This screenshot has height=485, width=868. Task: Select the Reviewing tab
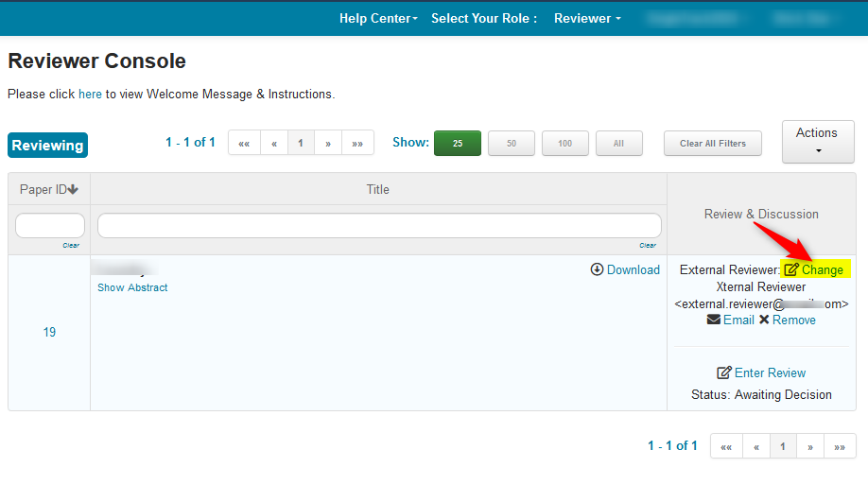click(x=47, y=145)
